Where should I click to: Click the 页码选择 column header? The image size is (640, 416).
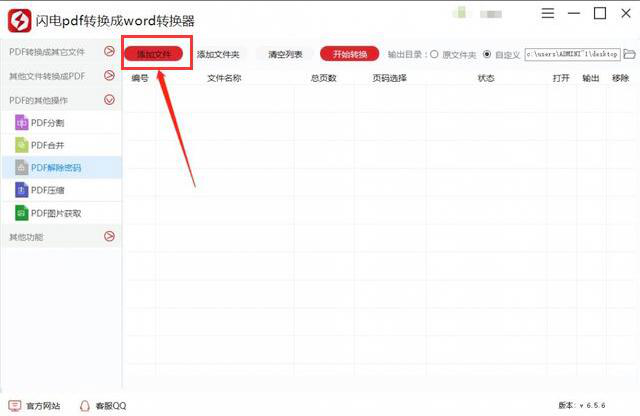tap(389, 78)
